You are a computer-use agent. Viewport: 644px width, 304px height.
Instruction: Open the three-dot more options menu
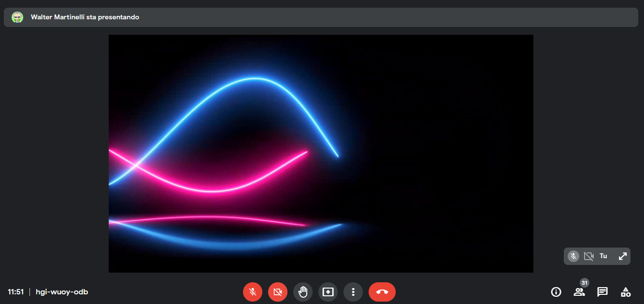(x=353, y=292)
